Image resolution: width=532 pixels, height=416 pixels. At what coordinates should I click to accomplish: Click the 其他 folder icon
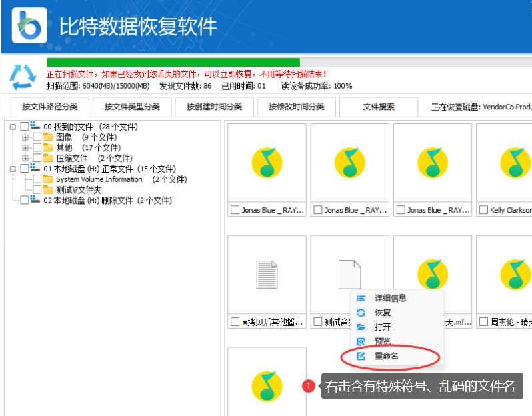[48, 147]
